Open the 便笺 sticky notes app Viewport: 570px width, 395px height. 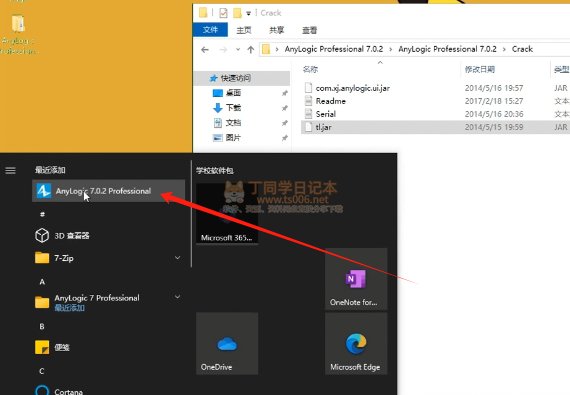pyautogui.click(x=109, y=347)
